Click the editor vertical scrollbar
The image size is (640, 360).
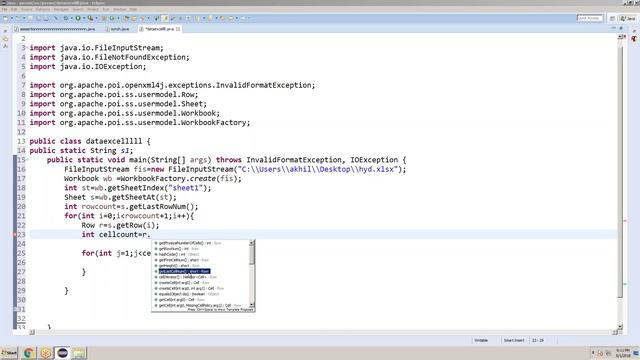coord(620,171)
